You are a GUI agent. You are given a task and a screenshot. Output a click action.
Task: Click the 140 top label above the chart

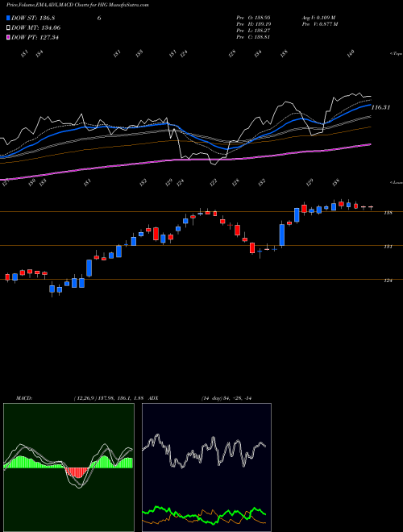[x=351, y=52]
